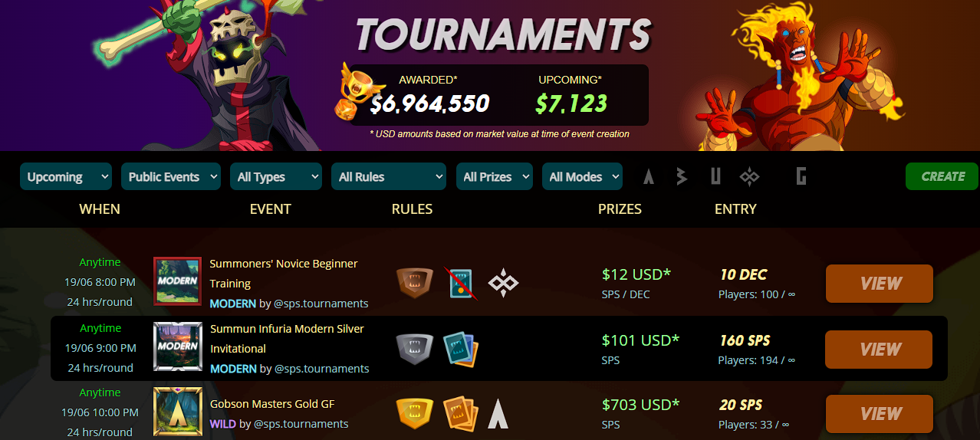Image resolution: width=980 pixels, height=440 pixels.
Task: Toggle the Alpha edition filter icon
Action: [649, 177]
